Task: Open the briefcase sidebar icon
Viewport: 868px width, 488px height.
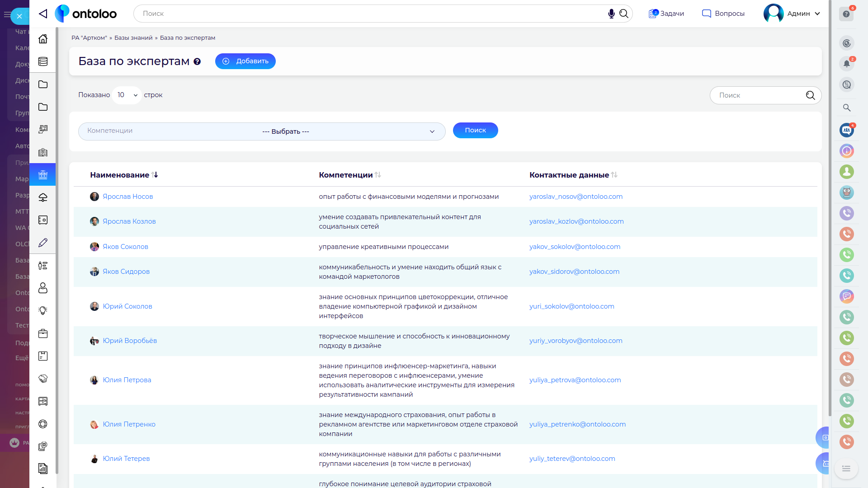Action: 43,333
